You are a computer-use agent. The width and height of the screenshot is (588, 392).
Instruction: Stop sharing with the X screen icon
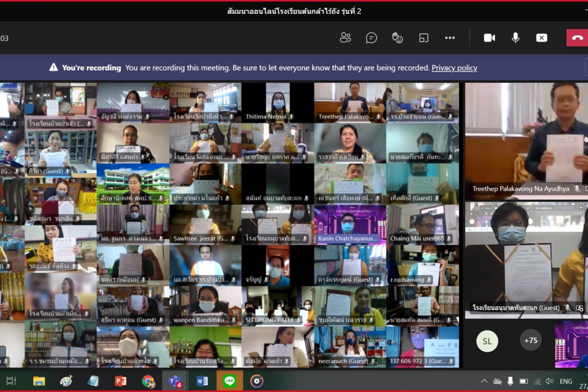[541, 38]
